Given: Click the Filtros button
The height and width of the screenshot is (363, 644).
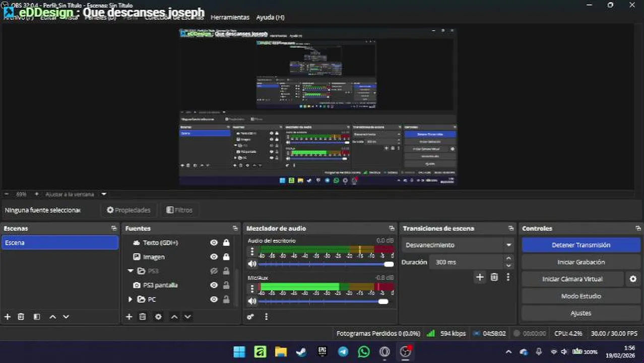Looking at the screenshot, I should pyautogui.click(x=179, y=210).
